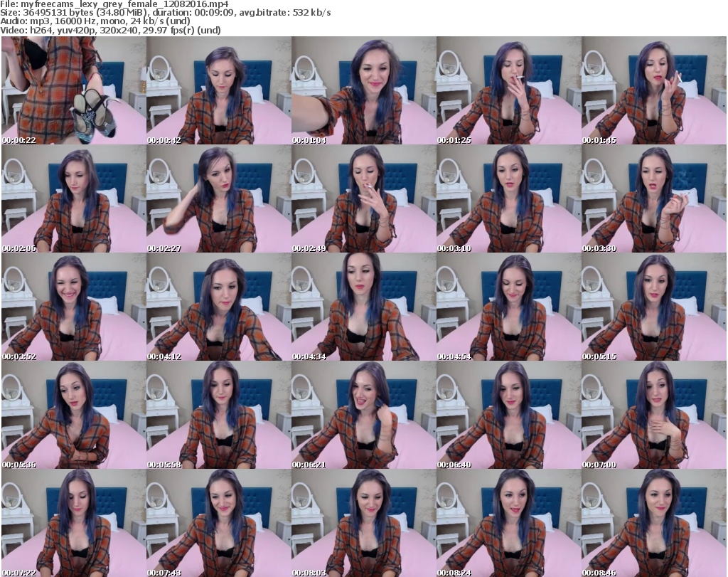Select the thumbnail timestamped 00:02:49
This screenshot has width=728, height=577.
point(363,198)
